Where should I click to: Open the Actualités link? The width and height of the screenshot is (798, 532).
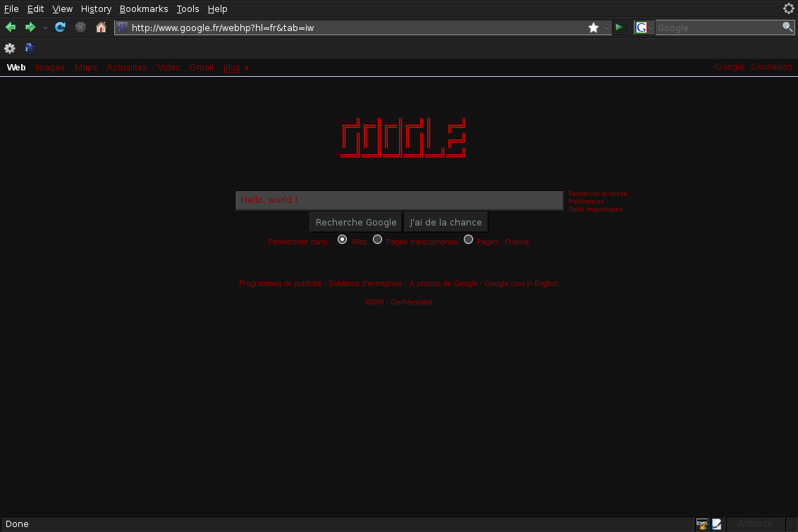point(126,67)
